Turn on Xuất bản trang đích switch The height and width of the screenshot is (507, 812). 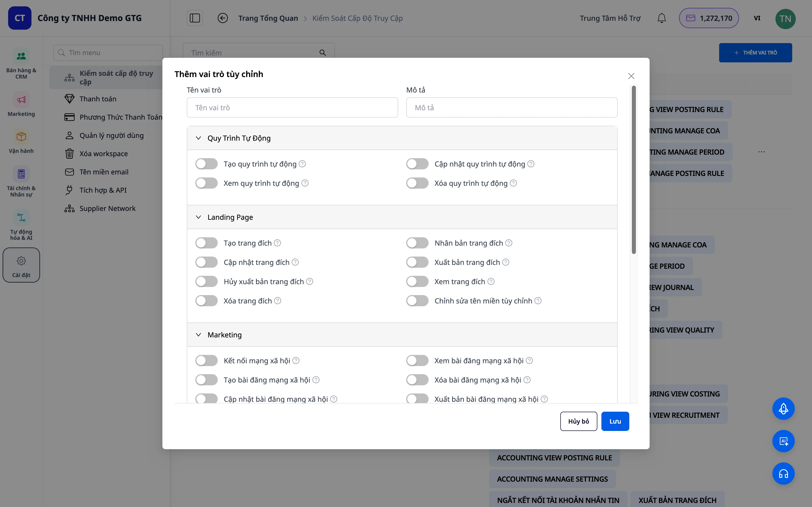[x=417, y=262]
